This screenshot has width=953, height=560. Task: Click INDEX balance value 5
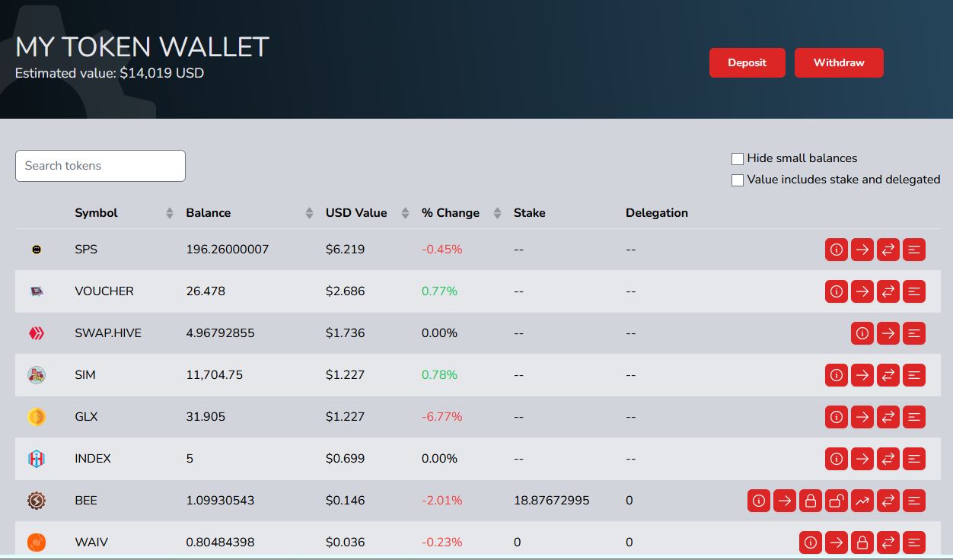coord(190,459)
